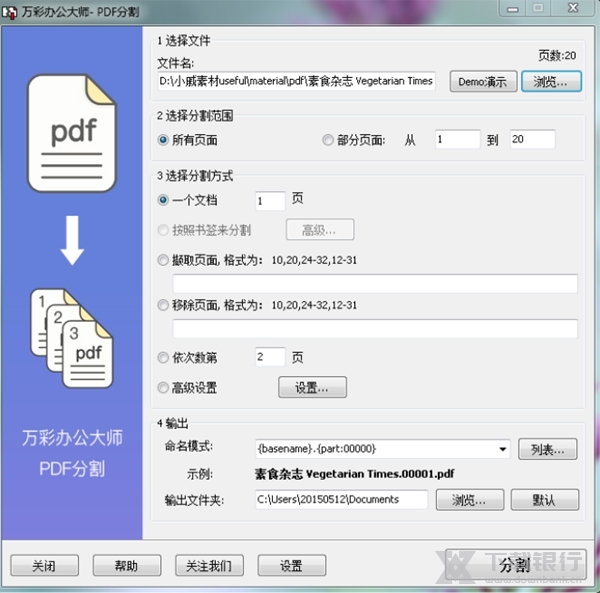Click the large PDF document icon

[72, 135]
